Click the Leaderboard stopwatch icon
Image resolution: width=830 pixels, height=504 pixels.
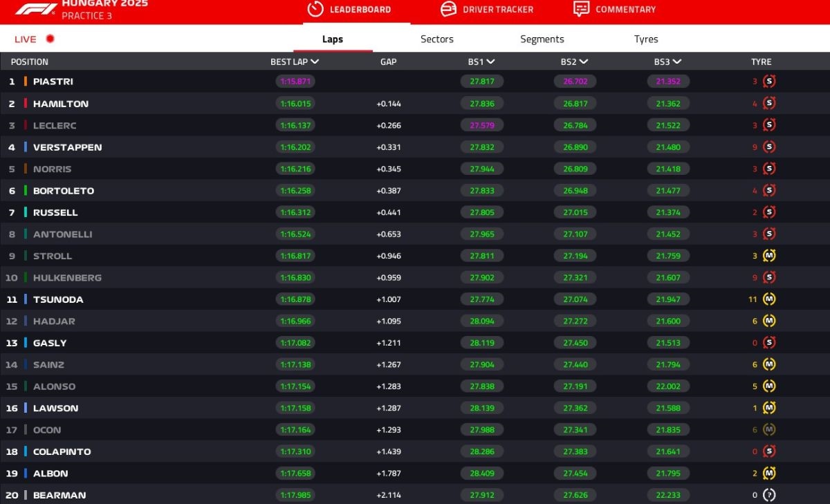point(315,9)
